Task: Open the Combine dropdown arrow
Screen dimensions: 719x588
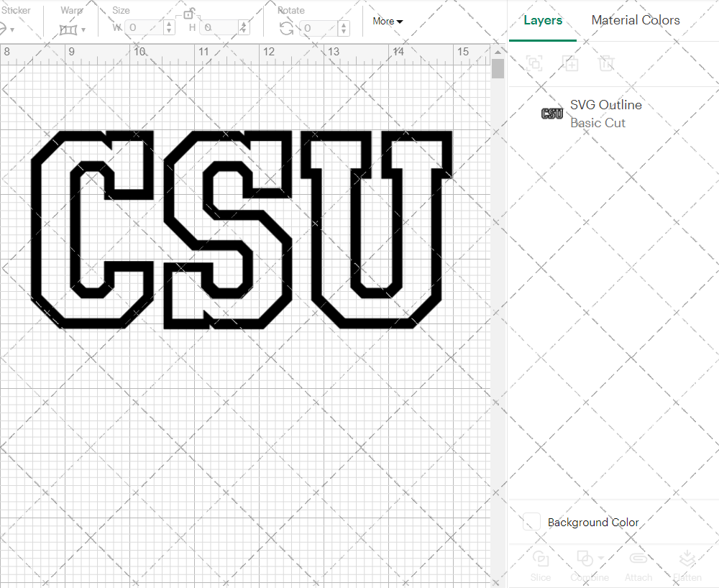Action: [x=601, y=559]
